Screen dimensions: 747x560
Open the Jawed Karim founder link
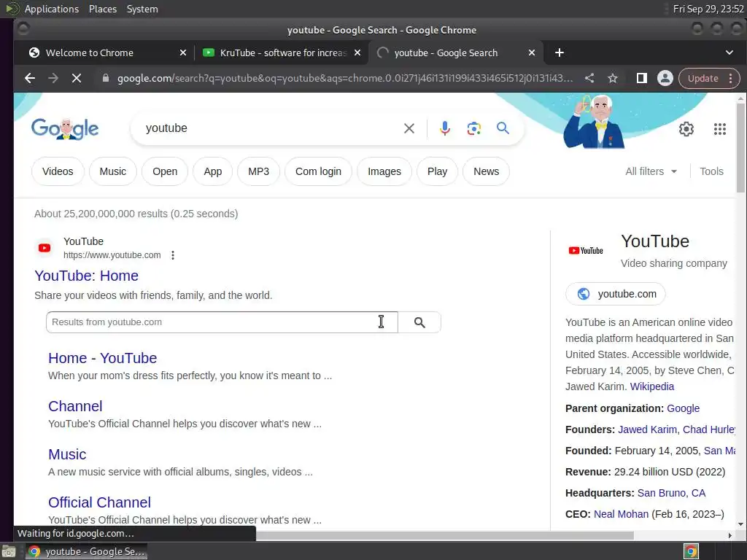(x=647, y=429)
